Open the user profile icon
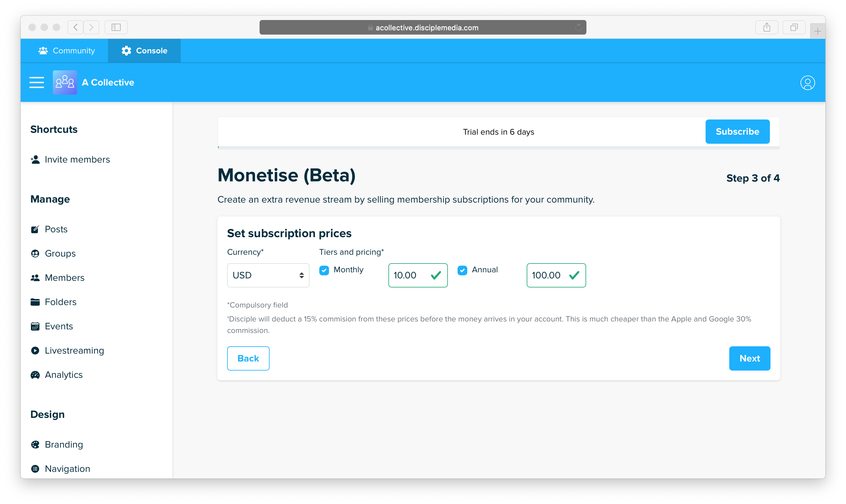 807,82
